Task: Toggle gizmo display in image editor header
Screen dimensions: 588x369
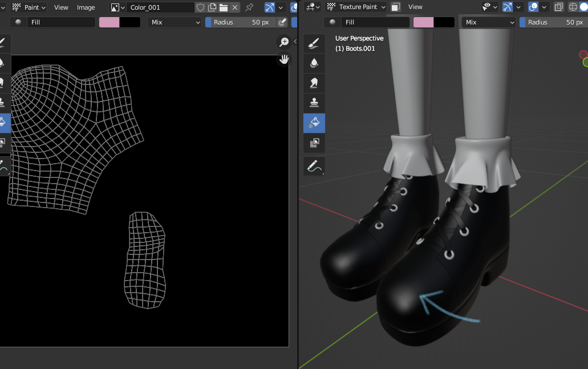Action: click(270, 7)
